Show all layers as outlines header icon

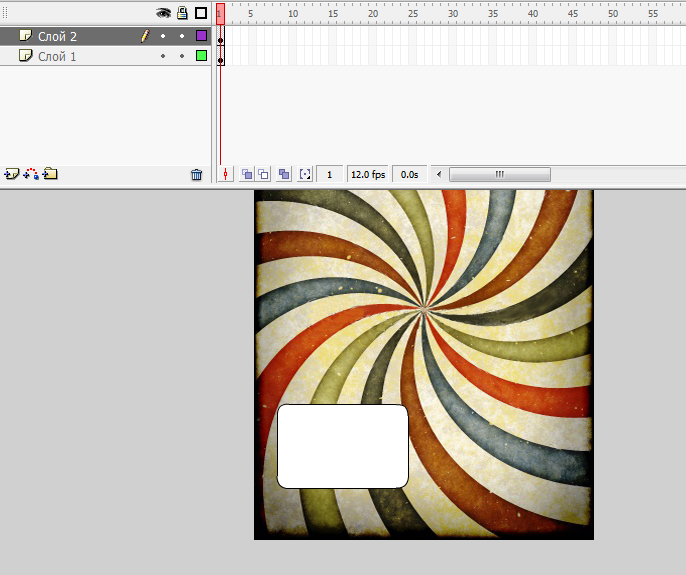coord(201,13)
